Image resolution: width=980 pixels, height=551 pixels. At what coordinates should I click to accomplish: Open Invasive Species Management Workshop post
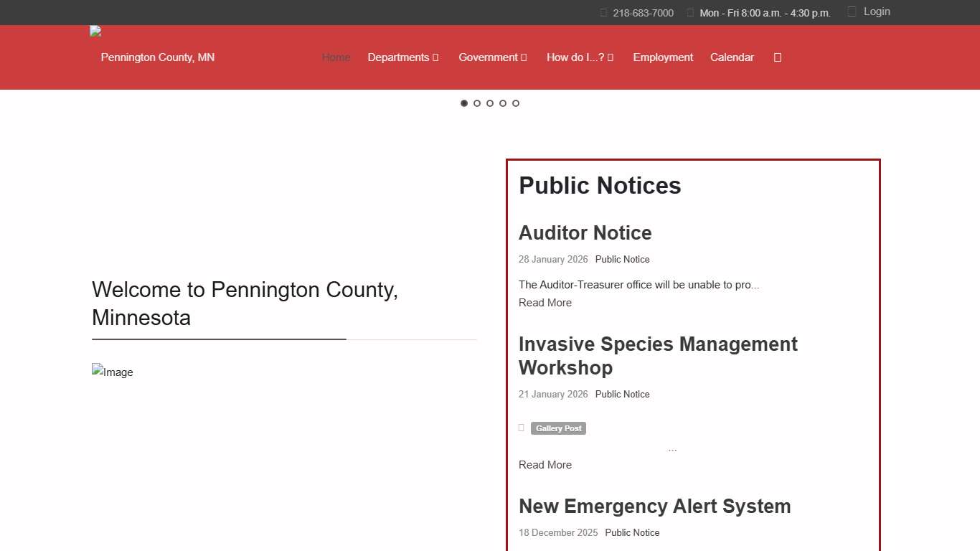pos(658,356)
